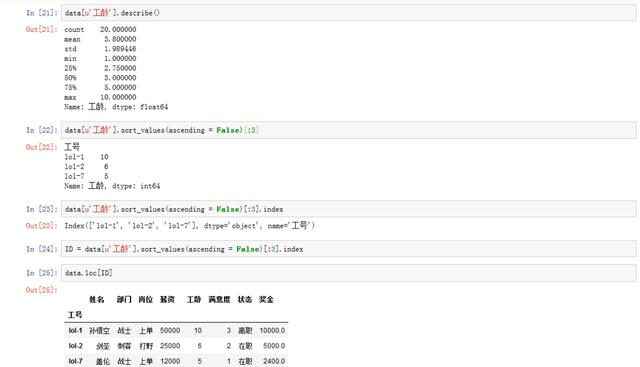Click the 50% value 3.000000

(120, 78)
